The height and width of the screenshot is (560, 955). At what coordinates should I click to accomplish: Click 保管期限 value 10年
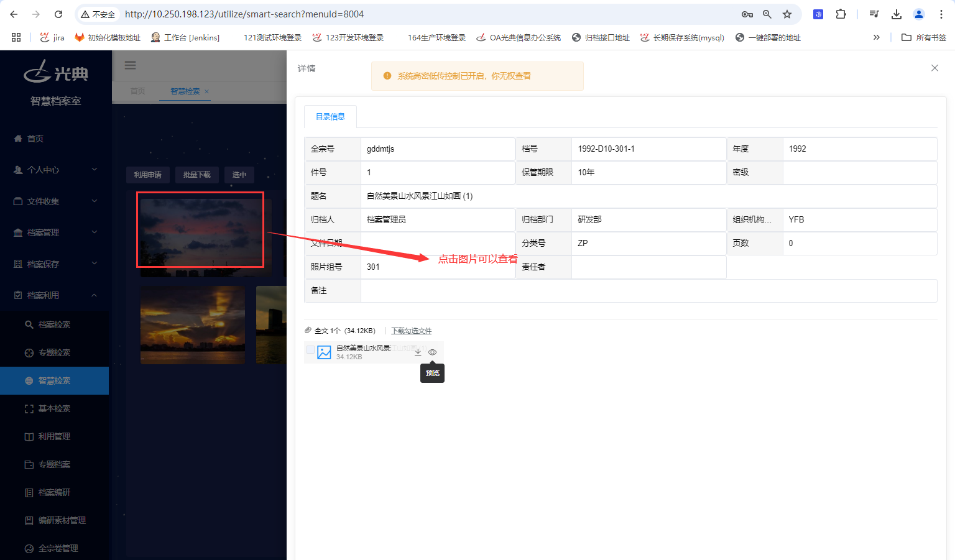coord(586,172)
